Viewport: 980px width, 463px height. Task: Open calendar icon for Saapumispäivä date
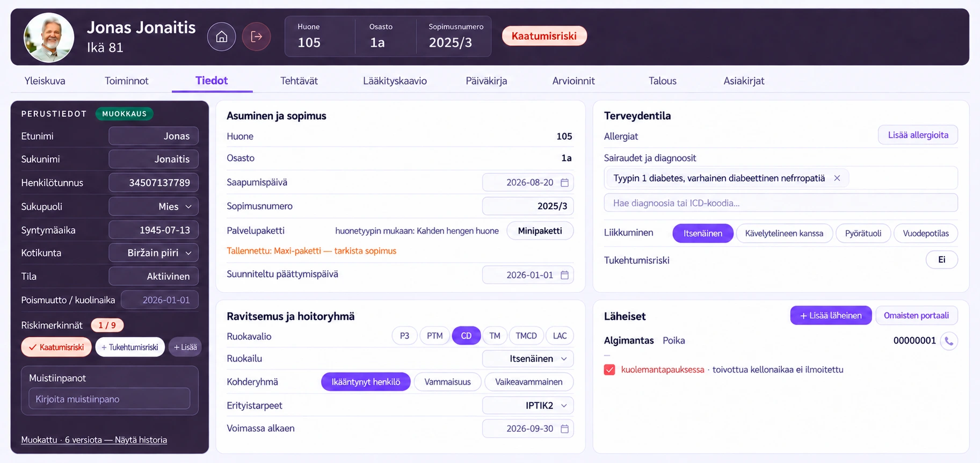564,183
